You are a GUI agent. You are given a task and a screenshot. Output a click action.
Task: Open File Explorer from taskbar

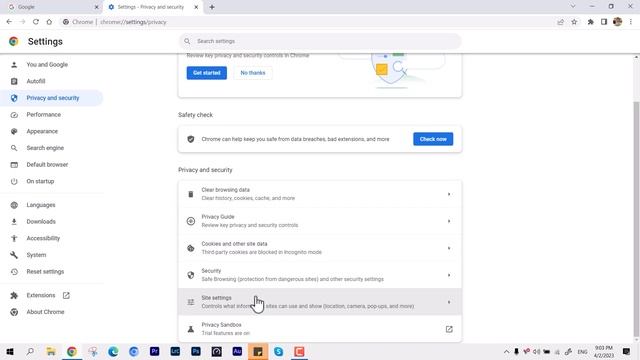point(51,351)
